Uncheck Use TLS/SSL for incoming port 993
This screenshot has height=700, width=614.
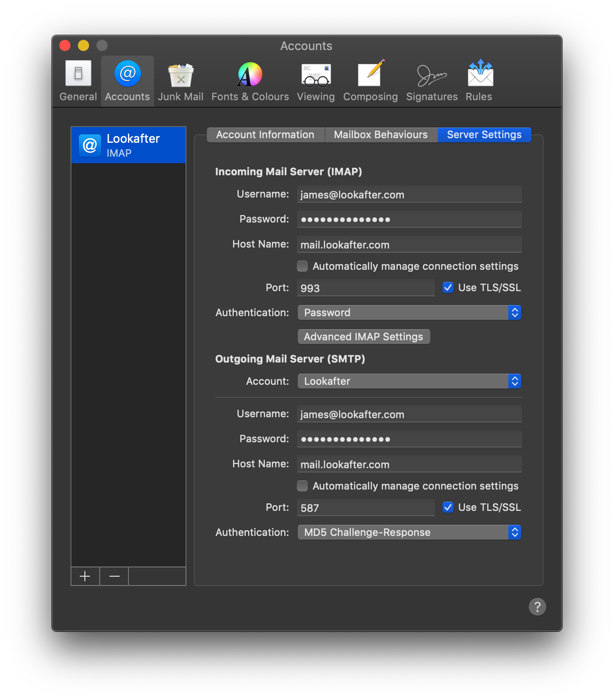448,287
